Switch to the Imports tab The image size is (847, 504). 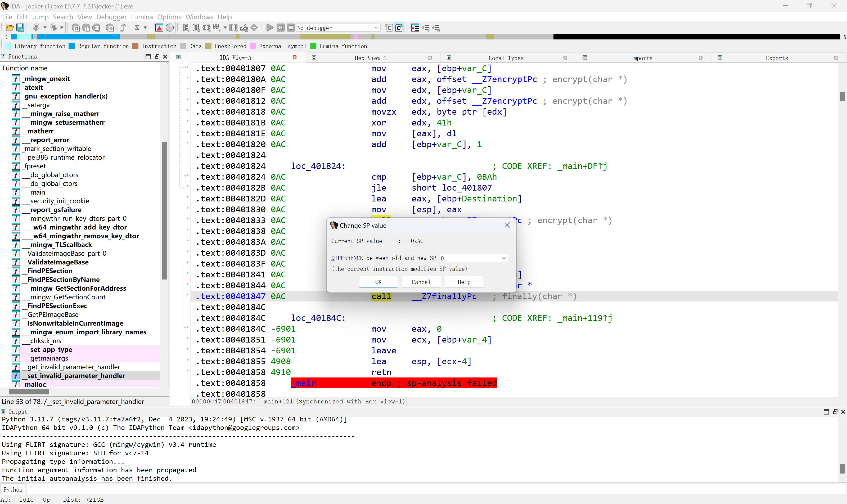[641, 58]
